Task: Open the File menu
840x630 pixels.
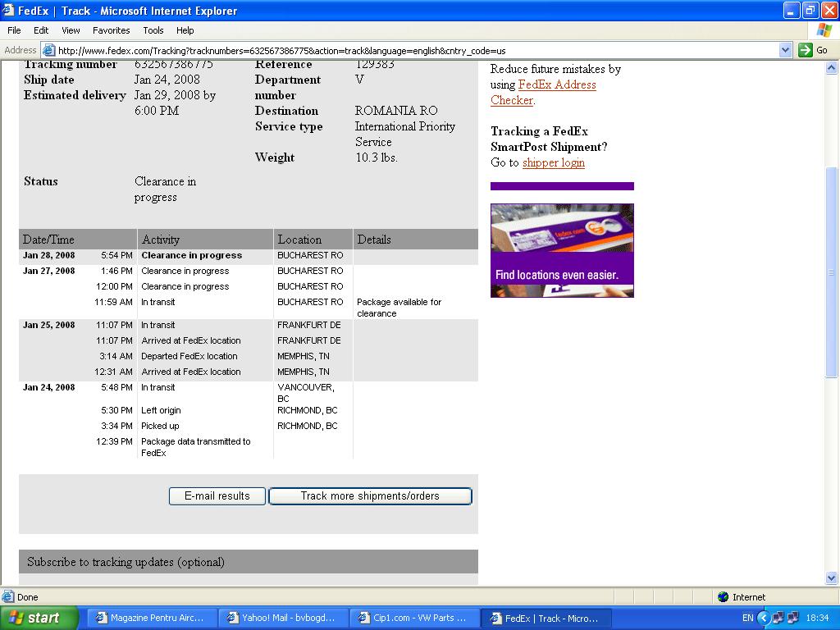Action: 14,30
